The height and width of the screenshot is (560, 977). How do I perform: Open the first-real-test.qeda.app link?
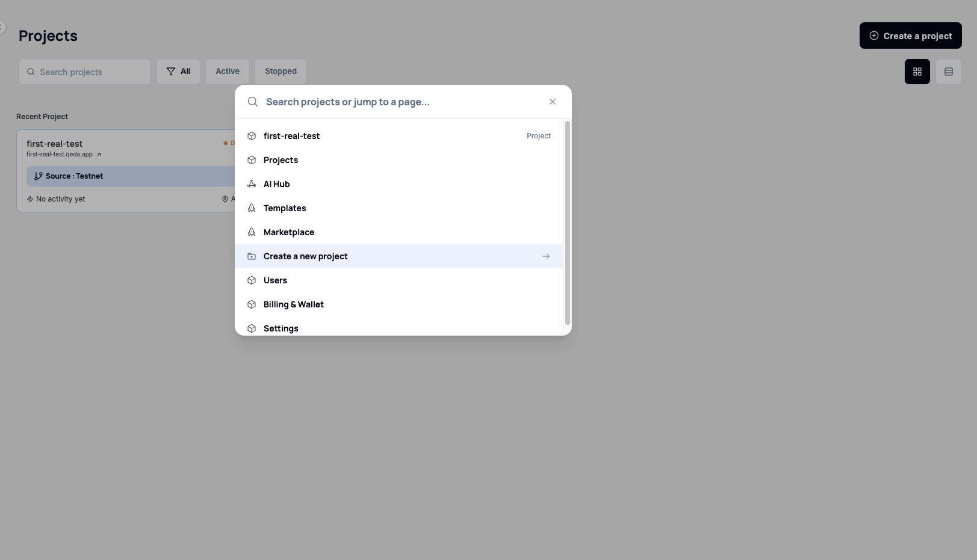(x=60, y=155)
